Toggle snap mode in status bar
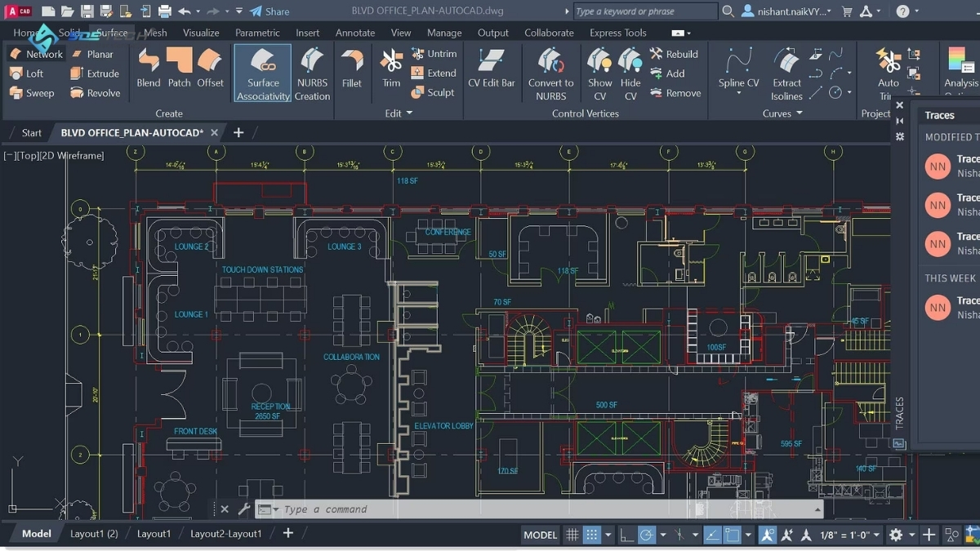The image size is (980, 551). [591, 535]
